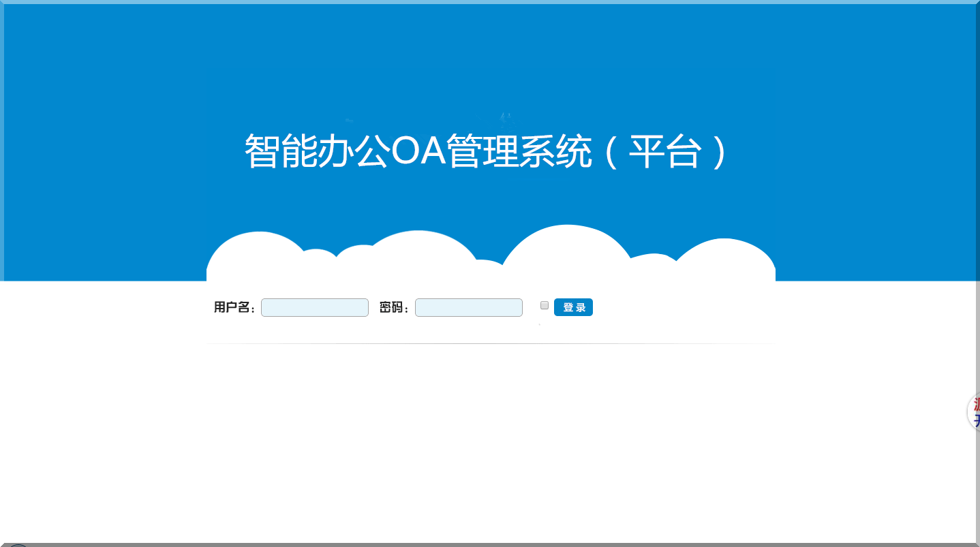Viewport: 980px width, 547px height.
Task: Click the thin divider line under login form
Action: click(491, 344)
